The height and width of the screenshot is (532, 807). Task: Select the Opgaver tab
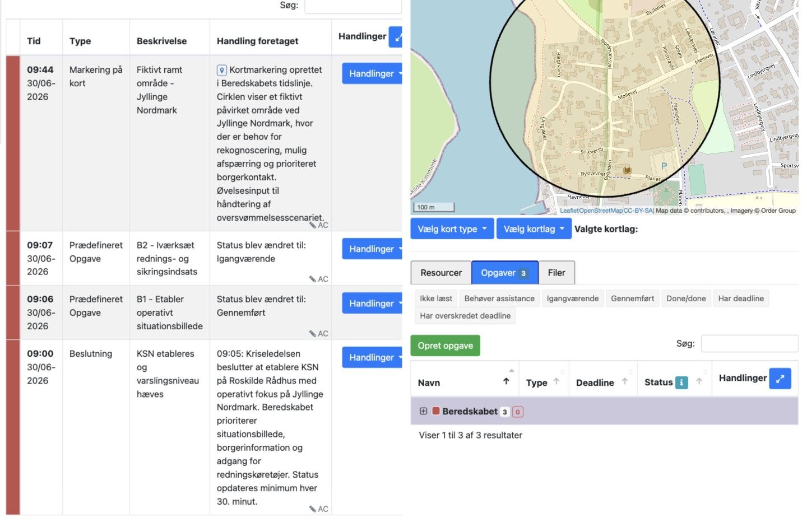coord(505,273)
